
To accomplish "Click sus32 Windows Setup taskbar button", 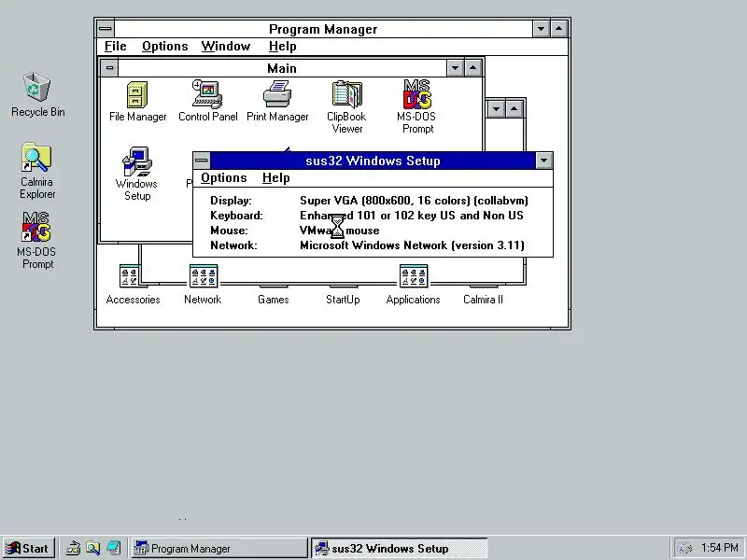I will (x=399, y=548).
